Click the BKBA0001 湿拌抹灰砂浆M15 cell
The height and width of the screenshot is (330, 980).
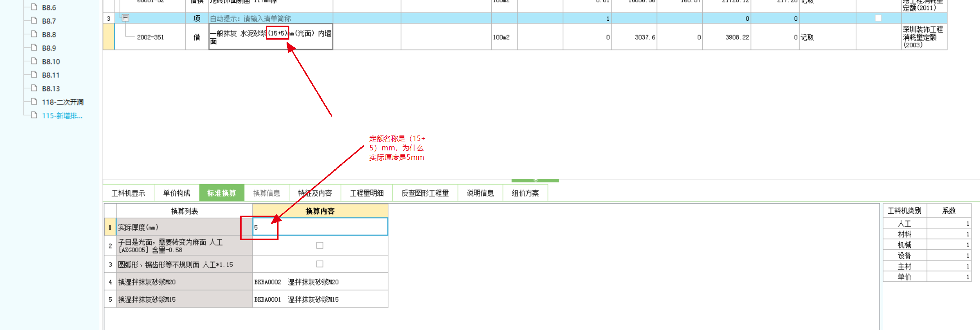point(320,299)
